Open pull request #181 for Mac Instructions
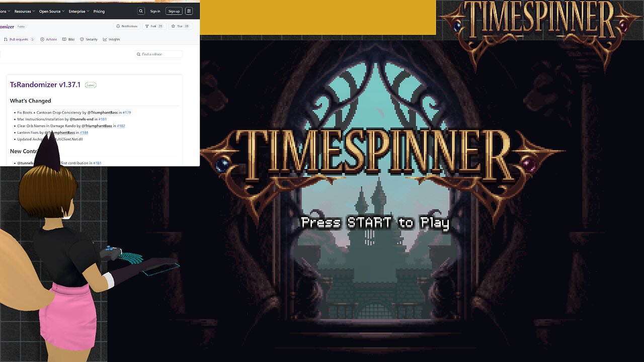 coord(102,119)
